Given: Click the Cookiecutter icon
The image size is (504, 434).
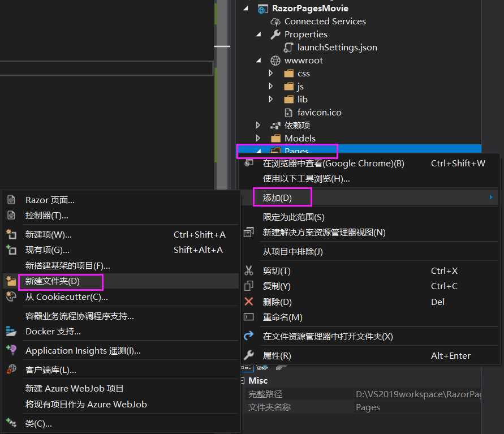Looking at the screenshot, I should [x=11, y=297].
